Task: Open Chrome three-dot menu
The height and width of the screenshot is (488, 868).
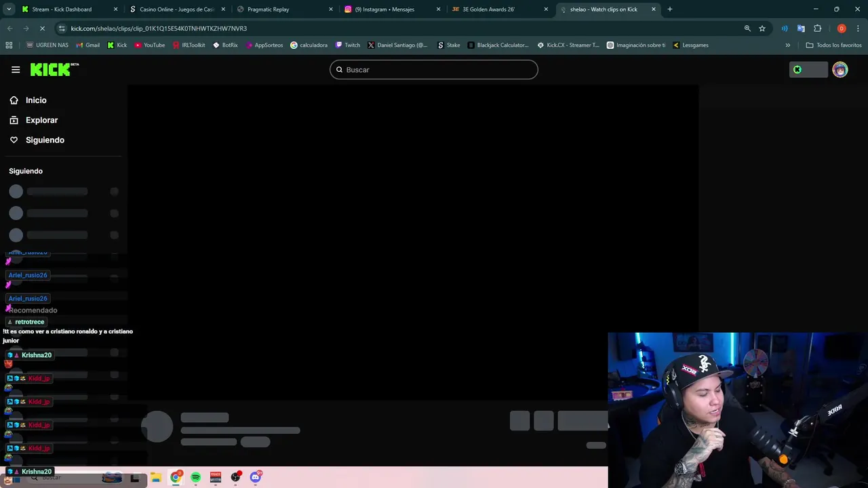Action: [x=858, y=28]
